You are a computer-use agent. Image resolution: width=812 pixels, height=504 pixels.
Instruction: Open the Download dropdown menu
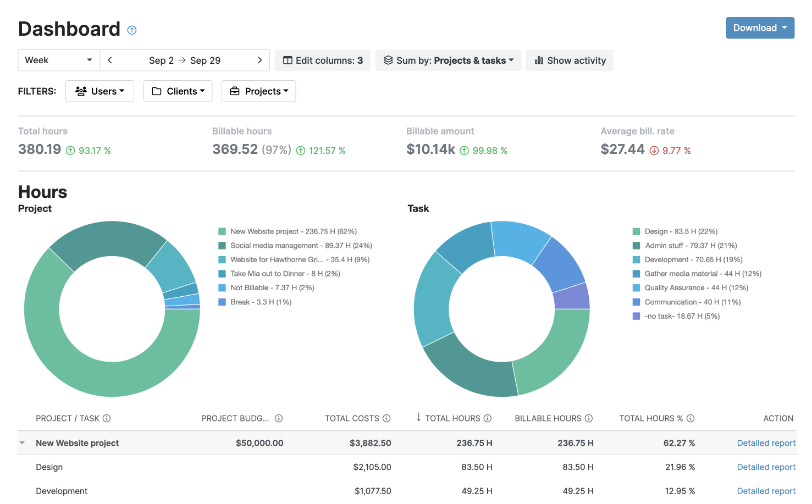coord(760,27)
